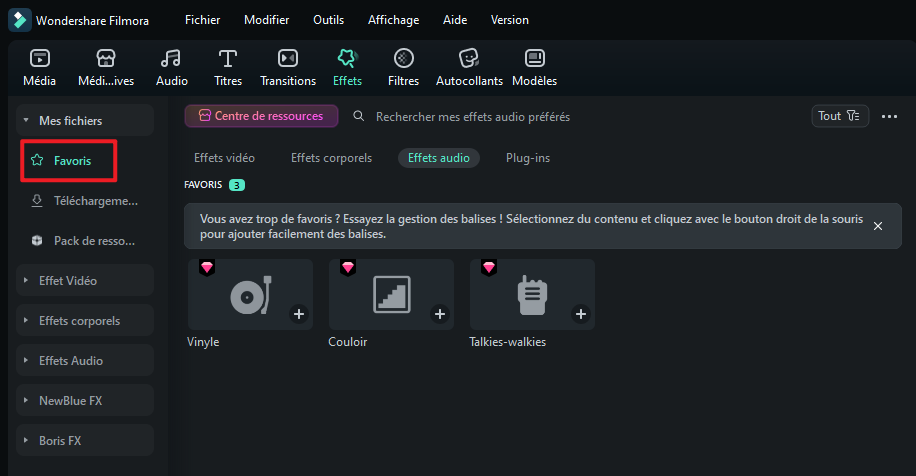This screenshot has height=476, width=916.
Task: Open the Fichier menu
Action: coord(203,20)
